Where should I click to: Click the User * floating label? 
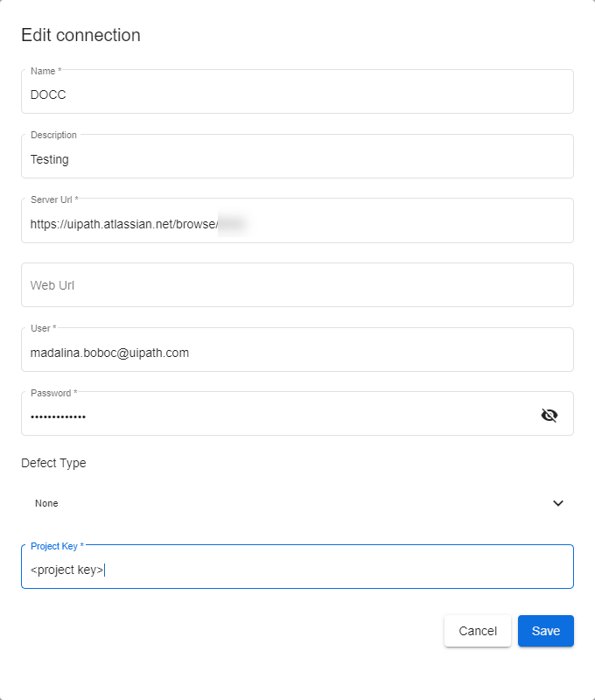tap(43, 328)
